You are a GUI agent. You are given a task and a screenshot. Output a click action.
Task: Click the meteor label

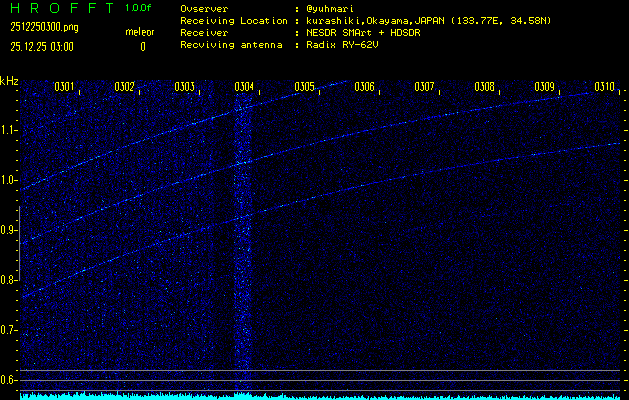140,31
